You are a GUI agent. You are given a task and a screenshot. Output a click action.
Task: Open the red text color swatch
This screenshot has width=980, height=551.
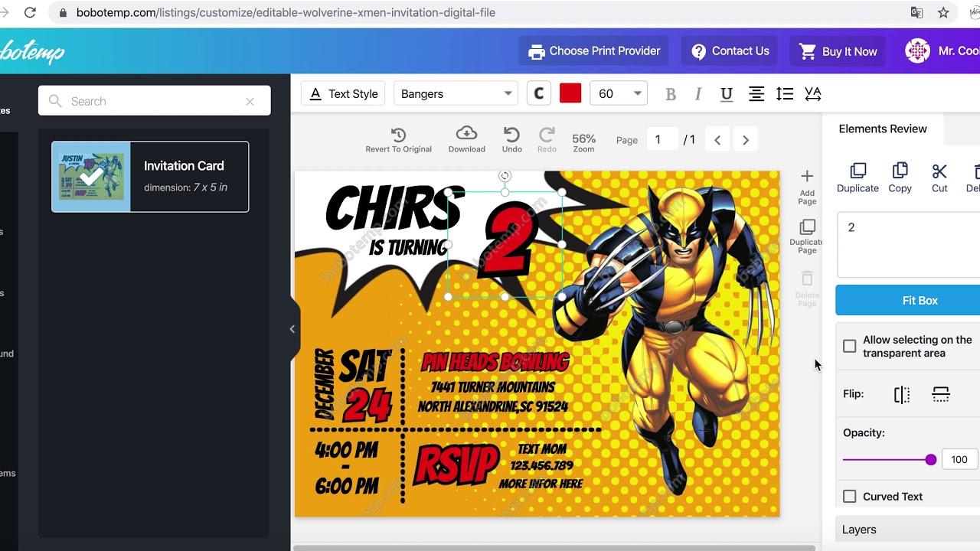570,93
